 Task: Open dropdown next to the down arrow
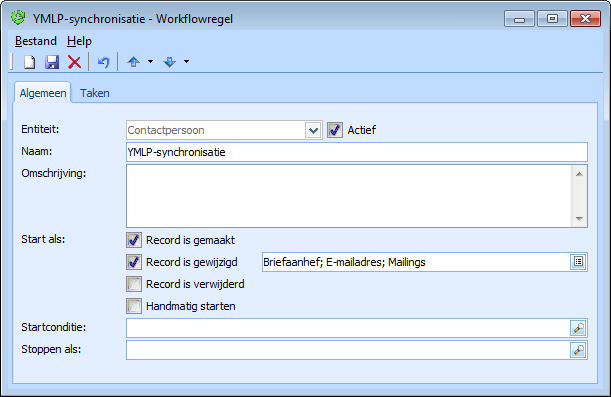(x=186, y=62)
